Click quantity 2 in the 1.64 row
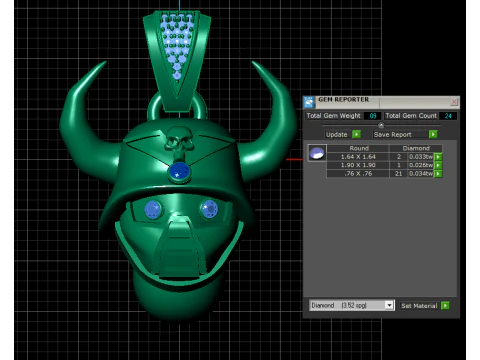 [399, 157]
